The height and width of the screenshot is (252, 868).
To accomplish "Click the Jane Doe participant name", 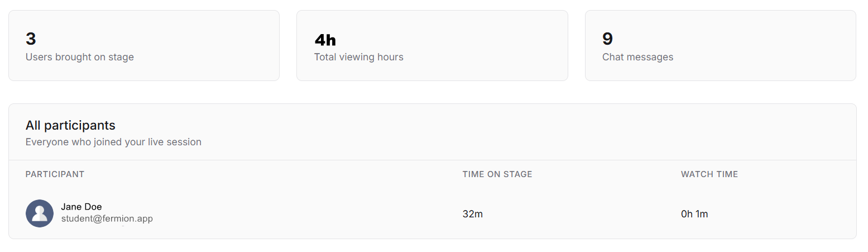I will pos(81,207).
